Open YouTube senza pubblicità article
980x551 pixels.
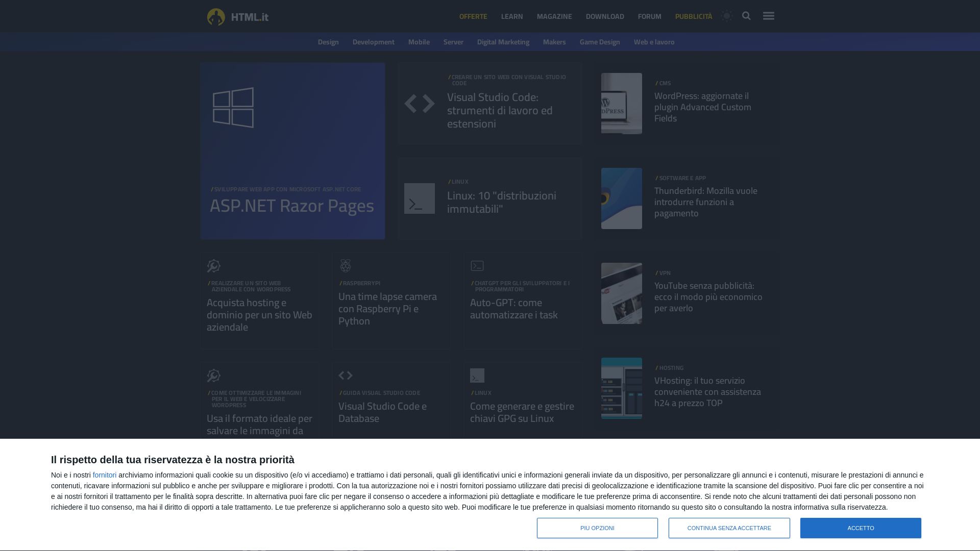[708, 297]
